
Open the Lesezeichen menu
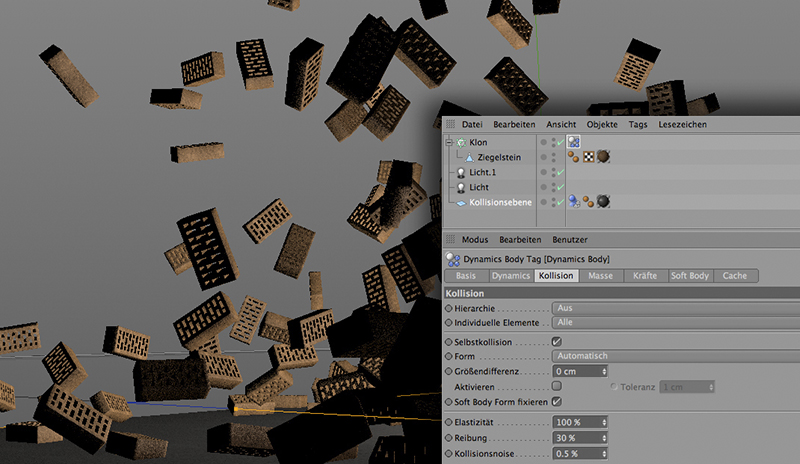(x=682, y=125)
